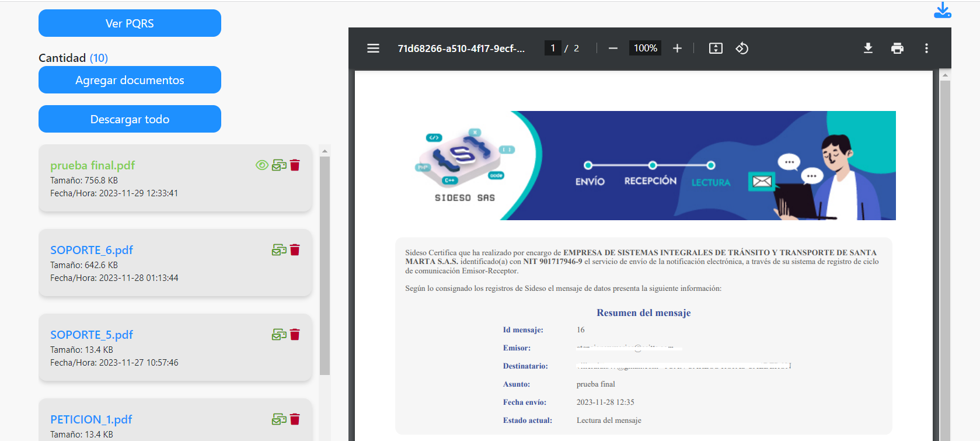
Task: Click the PDF page number field
Action: 553,48
